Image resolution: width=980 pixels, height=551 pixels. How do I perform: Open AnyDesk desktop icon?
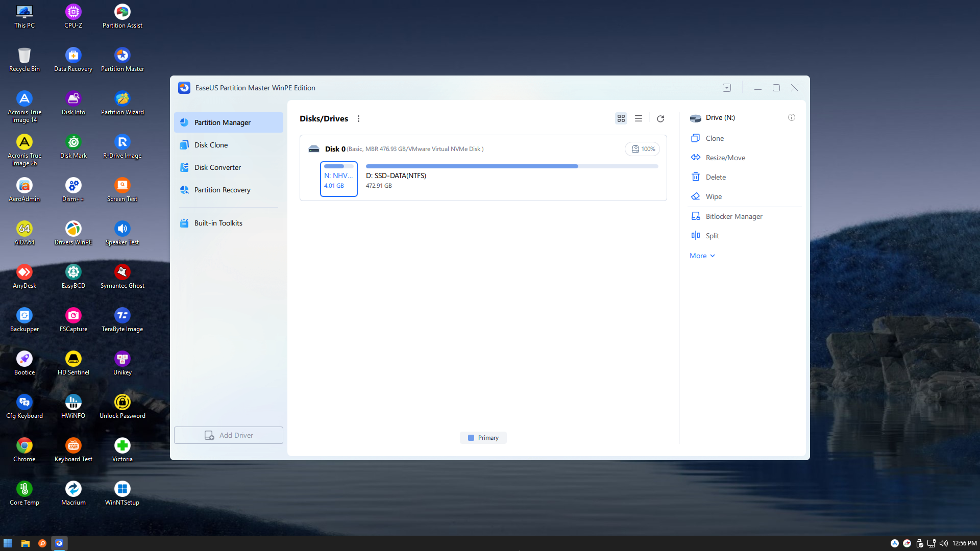(x=24, y=277)
